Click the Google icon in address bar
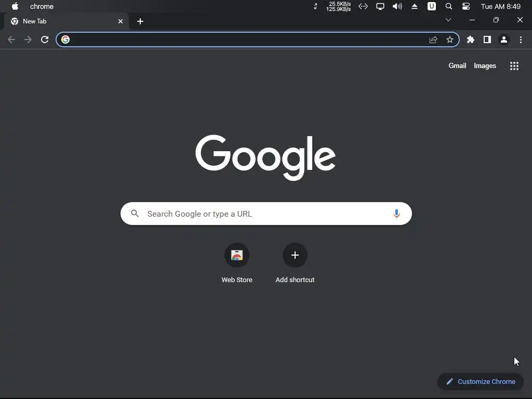532x399 pixels. click(x=65, y=39)
